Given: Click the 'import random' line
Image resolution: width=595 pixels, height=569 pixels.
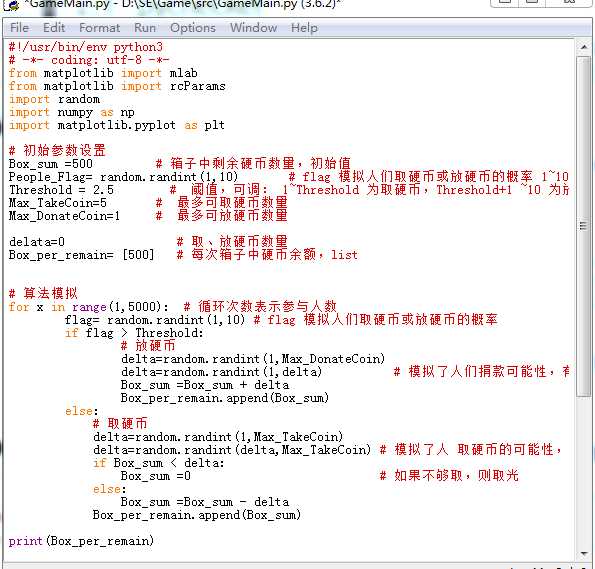Looking at the screenshot, I should tap(54, 99).
